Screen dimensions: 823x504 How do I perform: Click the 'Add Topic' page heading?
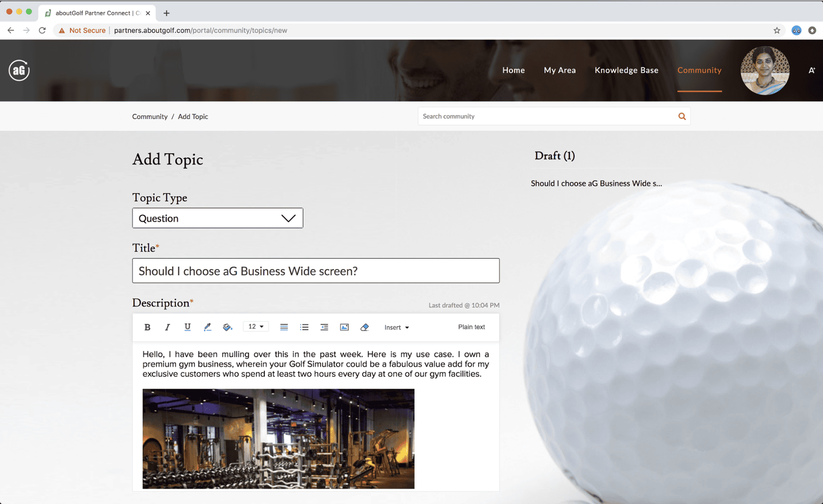tap(168, 159)
